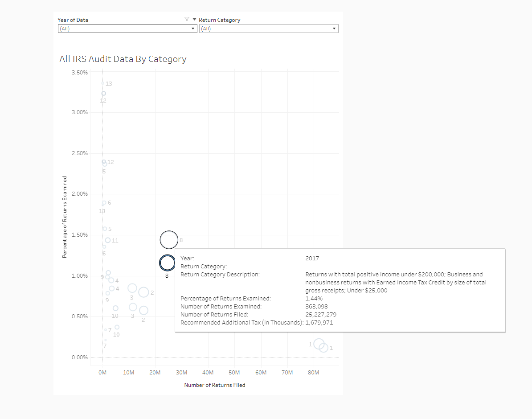Click the Year of Data filter label
Viewport: 532px width, 419px height.
pyautogui.click(x=73, y=20)
